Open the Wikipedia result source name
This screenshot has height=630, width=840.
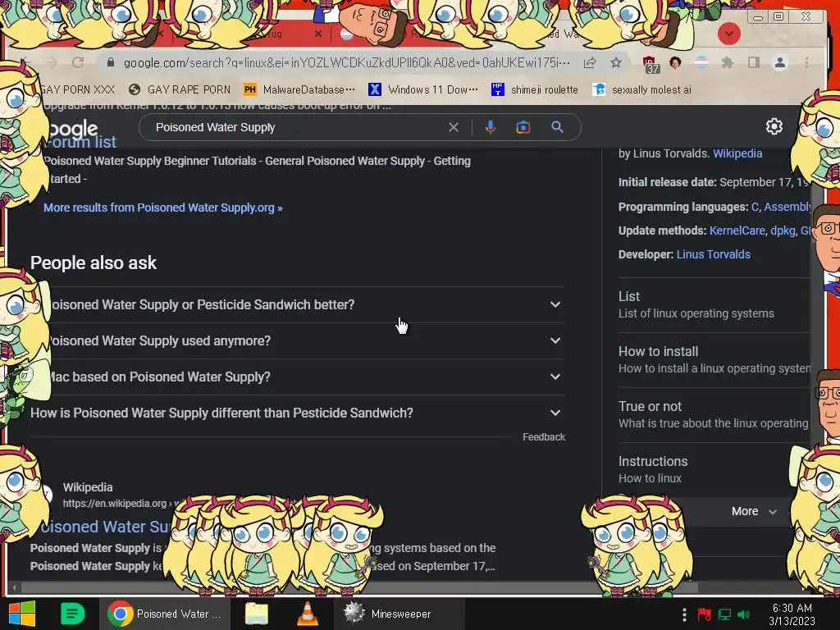coord(88,487)
